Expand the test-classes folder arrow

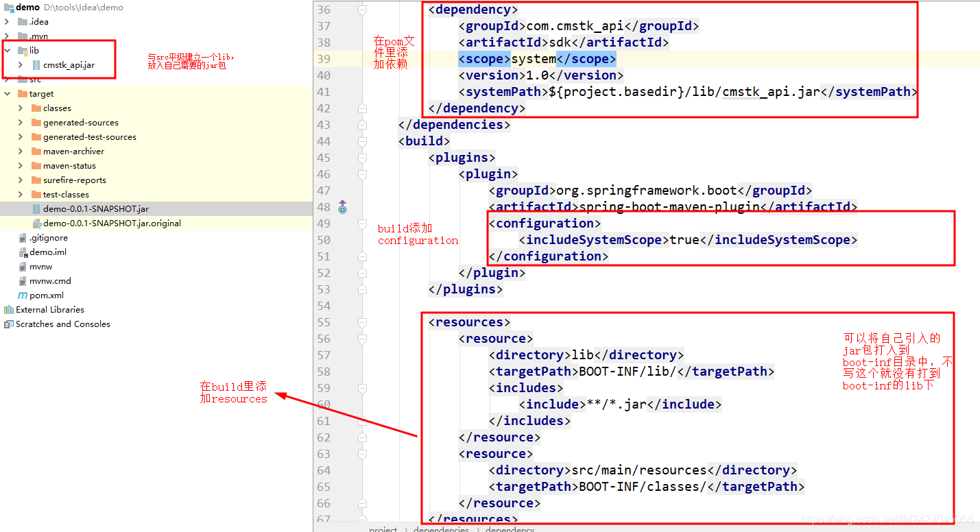click(x=21, y=195)
